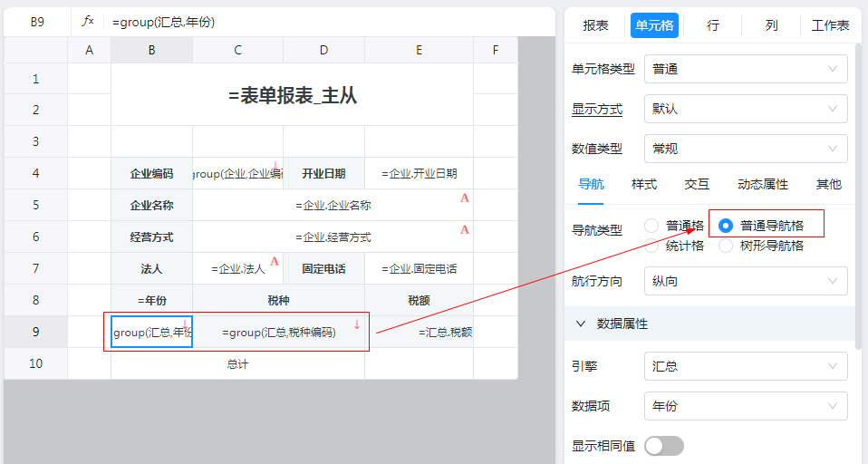868x464 pixels.
Task: Open the 显示方式 dropdown
Action: [x=746, y=109]
